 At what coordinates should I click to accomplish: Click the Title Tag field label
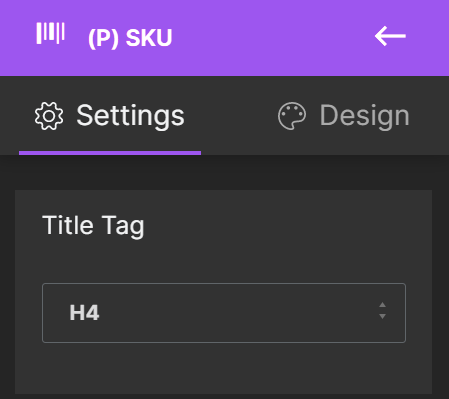click(93, 226)
